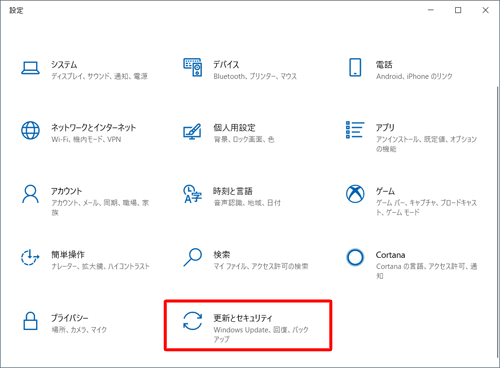Click the globe icon for ネットワークとインターネット

pos(30,130)
